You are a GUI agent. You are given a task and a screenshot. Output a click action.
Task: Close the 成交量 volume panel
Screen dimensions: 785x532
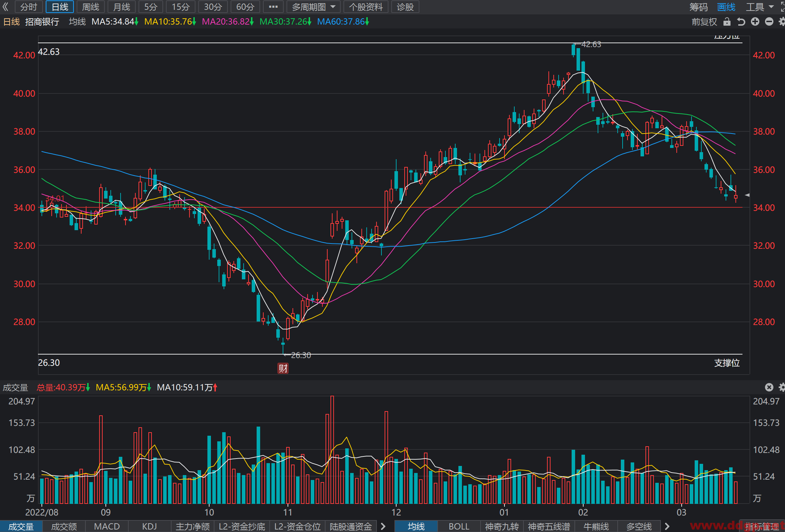click(x=769, y=387)
